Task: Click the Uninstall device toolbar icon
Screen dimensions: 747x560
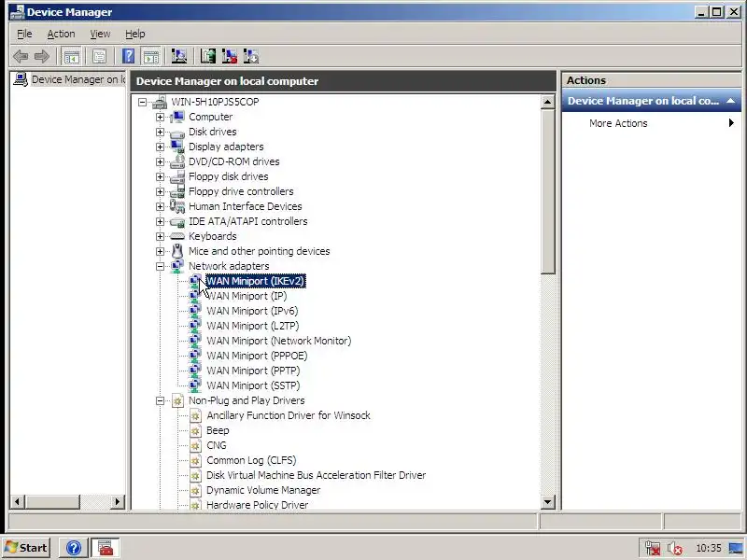Action: point(229,57)
